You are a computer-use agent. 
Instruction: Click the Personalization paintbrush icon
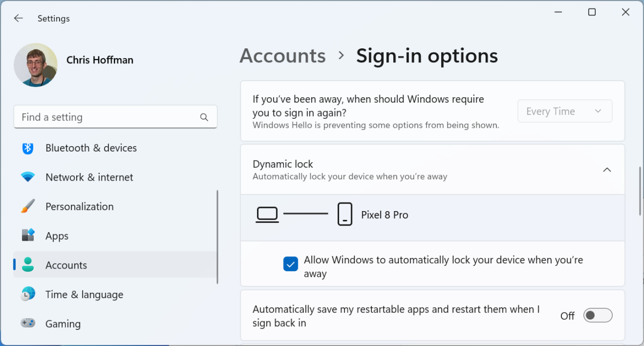pyautogui.click(x=28, y=207)
